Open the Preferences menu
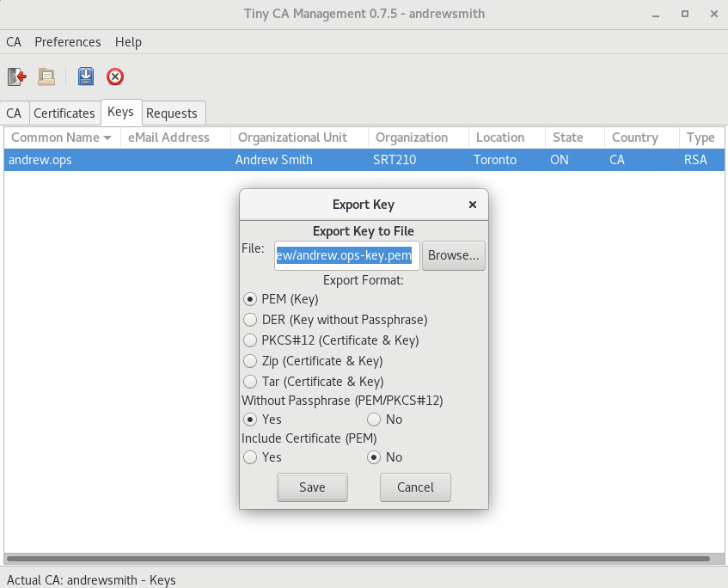 pos(67,42)
